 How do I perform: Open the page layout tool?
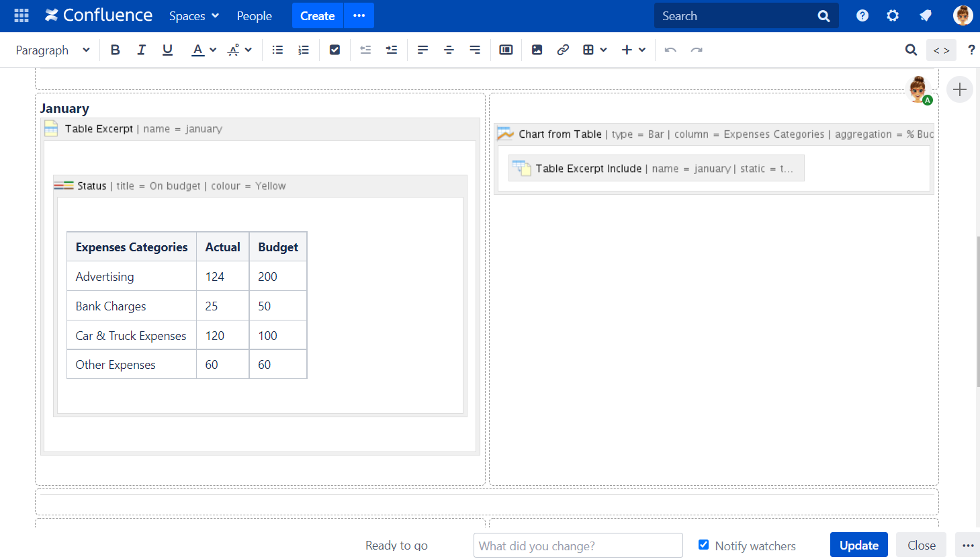[506, 50]
